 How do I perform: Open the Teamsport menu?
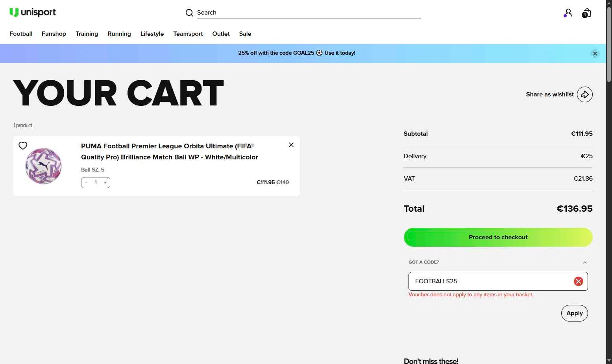pos(188,34)
